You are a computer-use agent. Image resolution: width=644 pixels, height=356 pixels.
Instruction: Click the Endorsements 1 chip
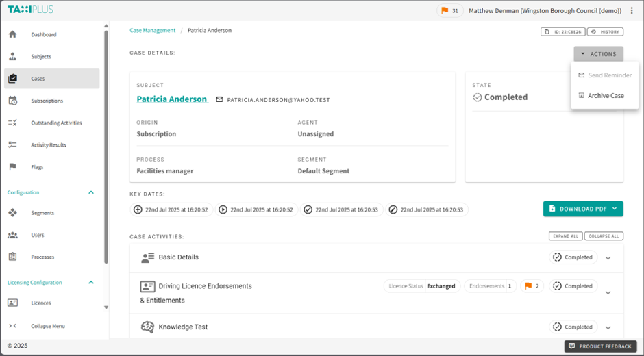[x=490, y=286]
